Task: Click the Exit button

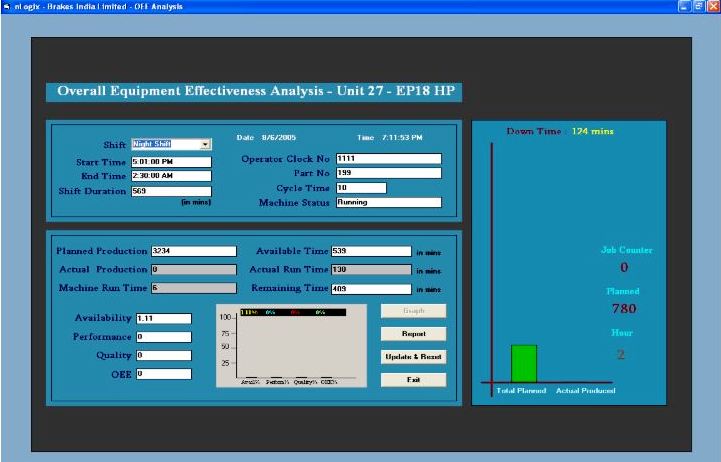Action: point(413,380)
